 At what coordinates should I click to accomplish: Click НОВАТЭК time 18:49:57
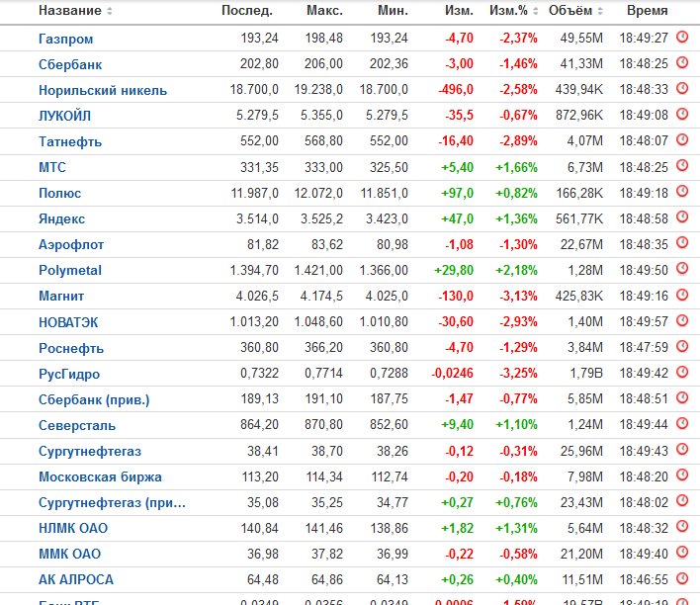[x=644, y=322]
